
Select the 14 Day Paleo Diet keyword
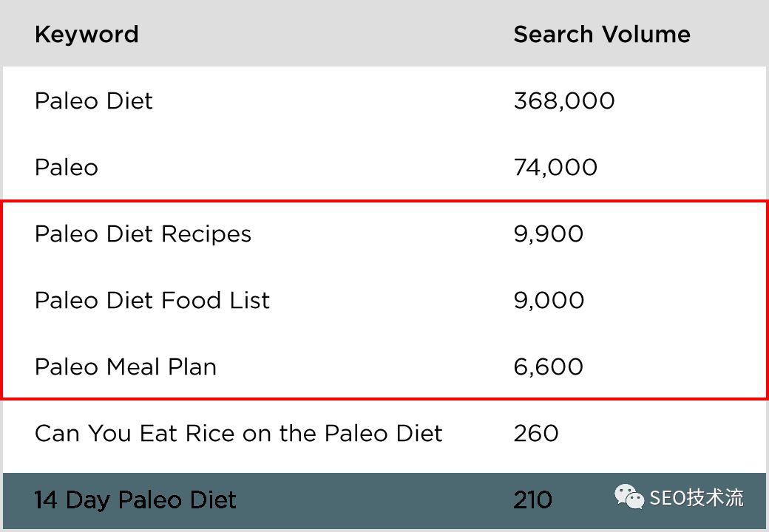point(135,500)
